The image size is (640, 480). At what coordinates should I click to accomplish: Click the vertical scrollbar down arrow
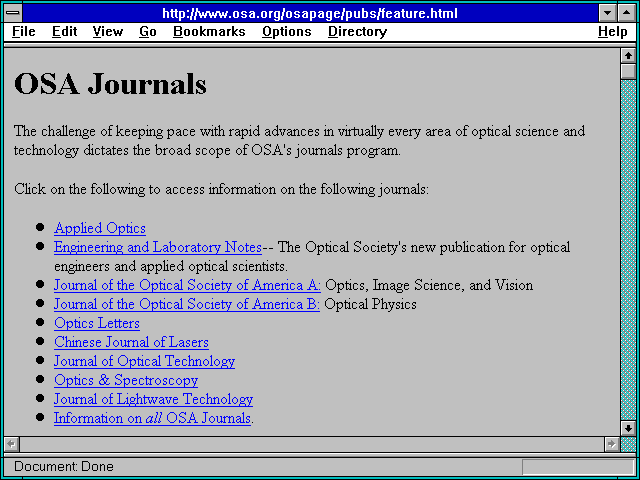pyautogui.click(x=628, y=428)
